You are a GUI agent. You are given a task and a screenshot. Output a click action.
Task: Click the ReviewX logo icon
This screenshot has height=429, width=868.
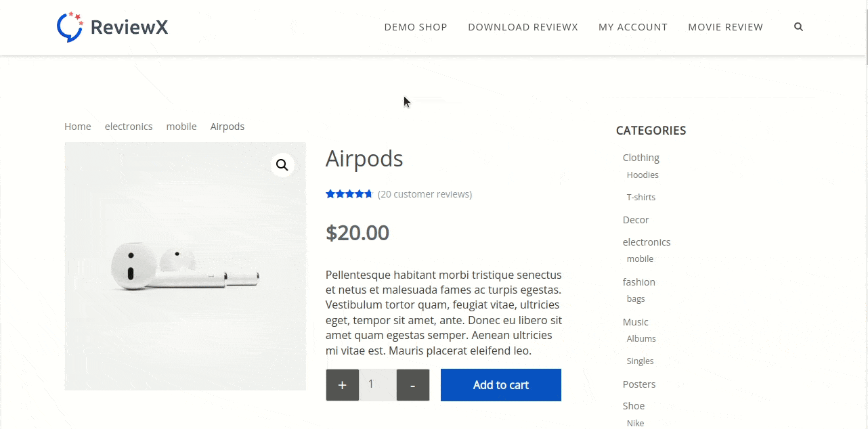tap(70, 27)
